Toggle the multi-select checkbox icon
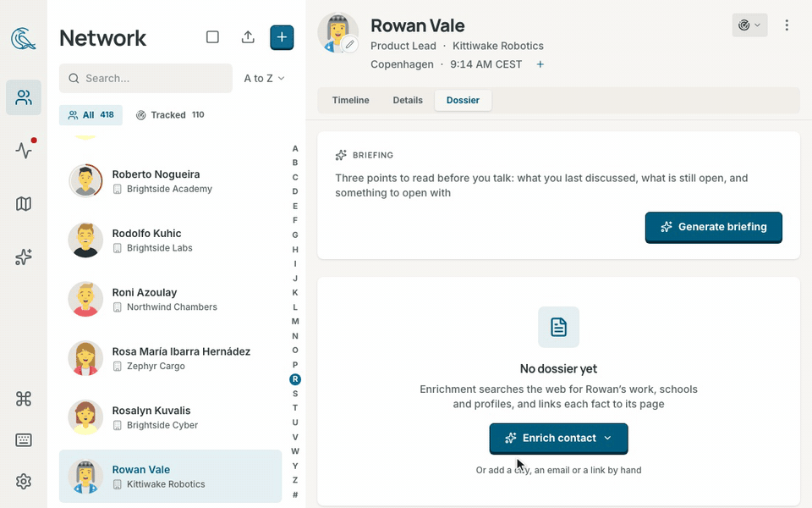812x508 pixels. [212, 37]
